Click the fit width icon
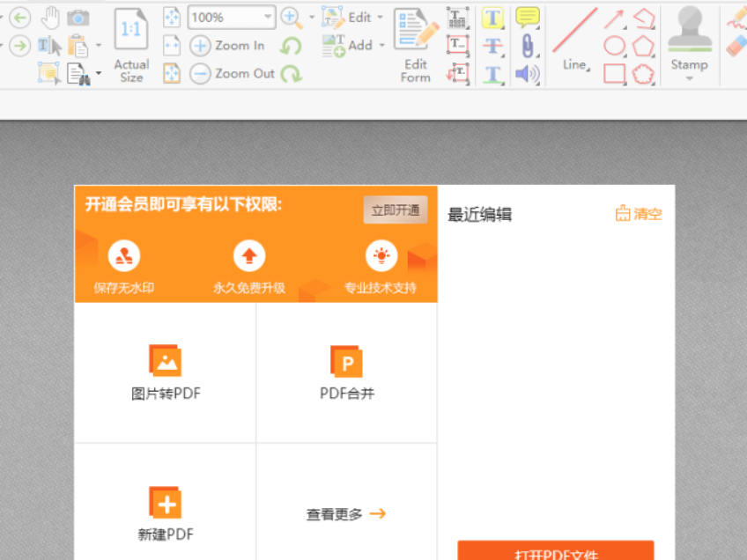This screenshot has width=747, height=560. [172, 46]
